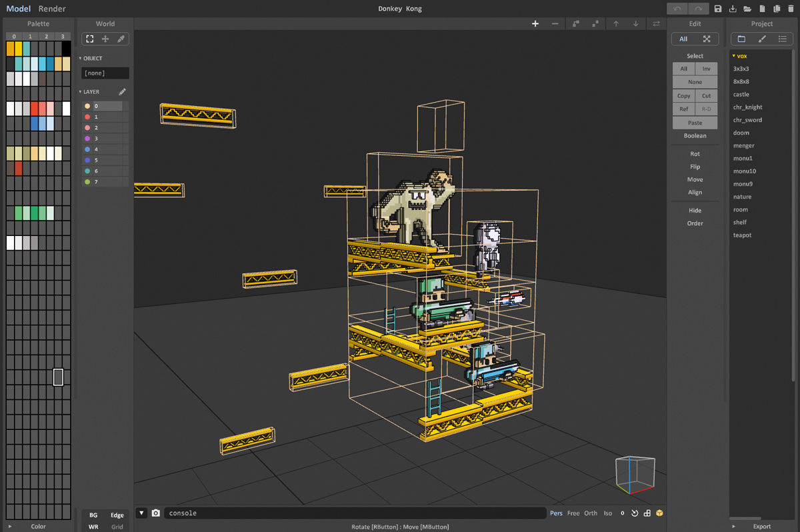This screenshot has height=532, width=800.
Task: Click the trash can delete icon
Action: (x=791, y=9)
